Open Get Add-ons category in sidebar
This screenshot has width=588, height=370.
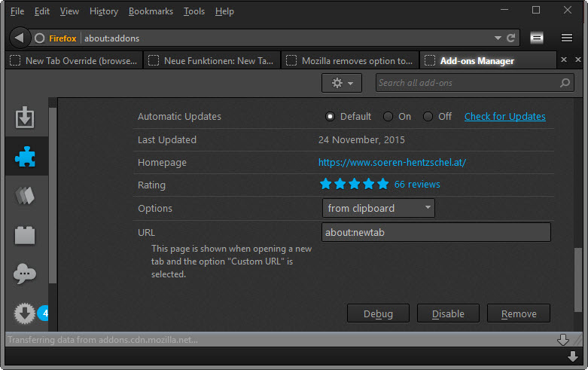click(25, 117)
